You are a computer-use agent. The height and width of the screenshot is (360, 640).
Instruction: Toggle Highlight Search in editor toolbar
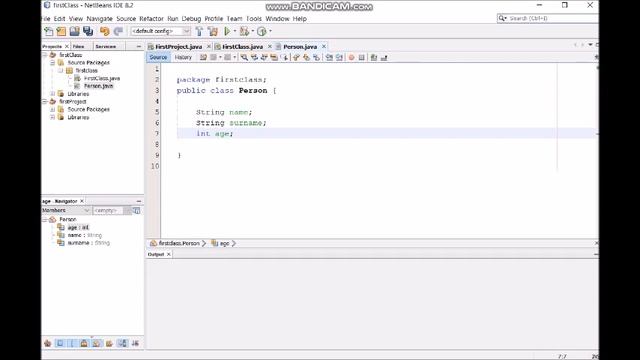click(274, 58)
